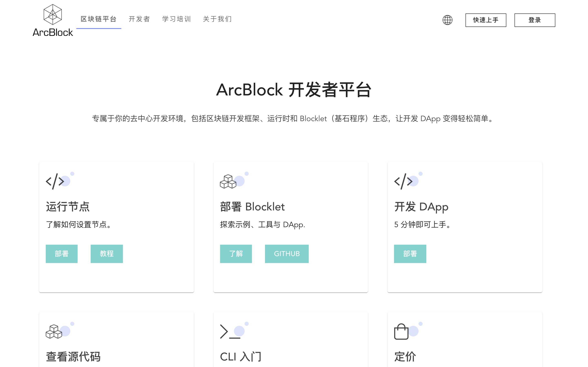
Task: Open the globe language selector
Action: 447,20
